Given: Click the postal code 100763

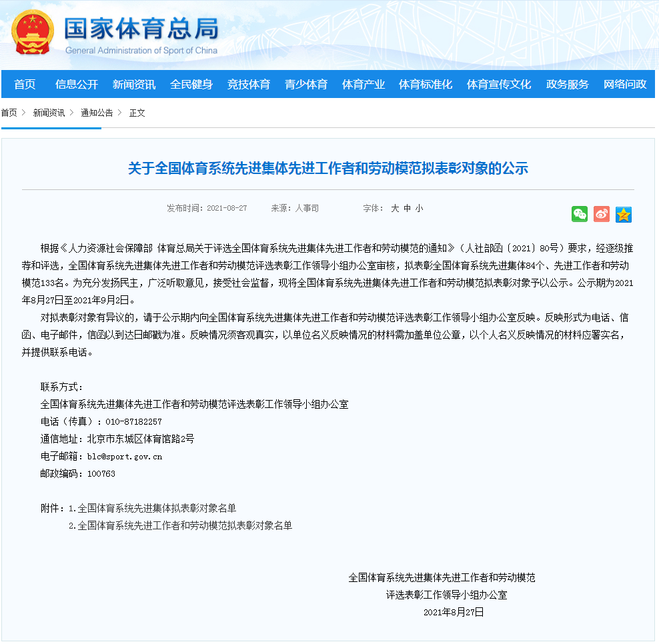Looking at the screenshot, I should [x=101, y=474].
